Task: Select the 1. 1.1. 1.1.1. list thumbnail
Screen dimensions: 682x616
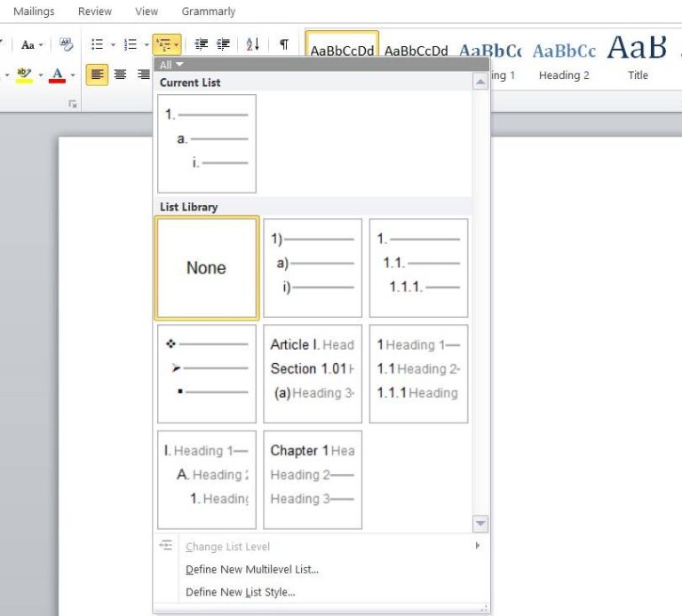Action: point(418,268)
